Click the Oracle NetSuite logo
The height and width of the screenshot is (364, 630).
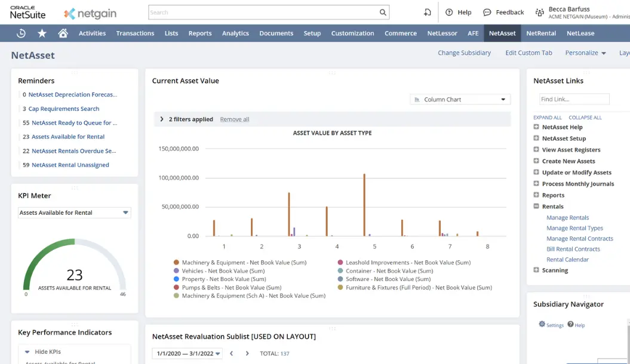click(x=27, y=13)
